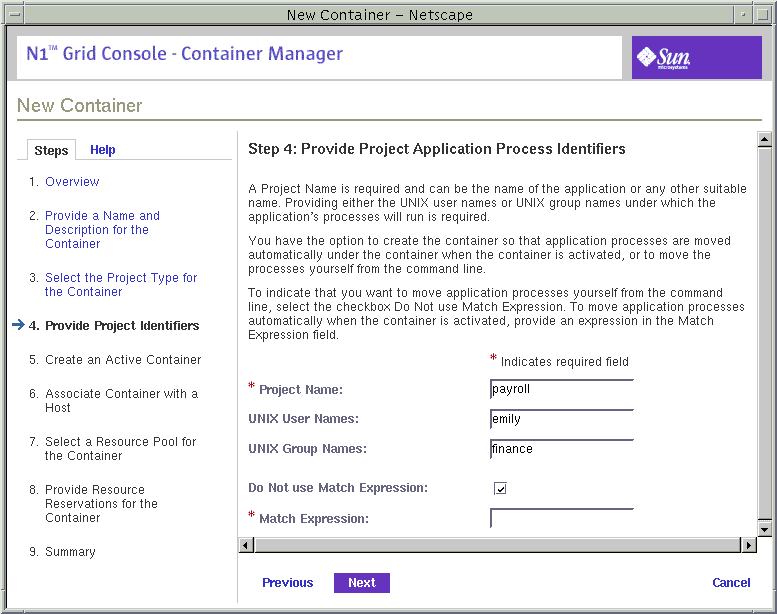Click the Do Not use Match Expression label
The image size is (777, 614).
point(338,488)
